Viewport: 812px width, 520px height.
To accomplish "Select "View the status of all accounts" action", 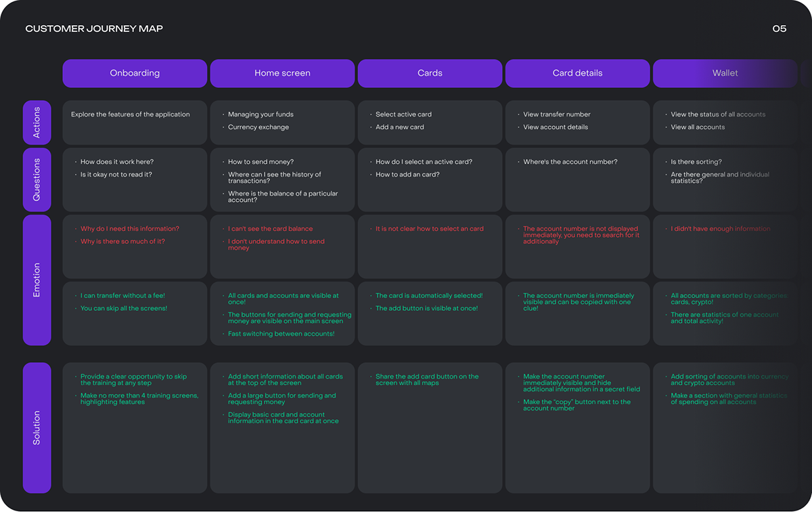I will point(718,114).
